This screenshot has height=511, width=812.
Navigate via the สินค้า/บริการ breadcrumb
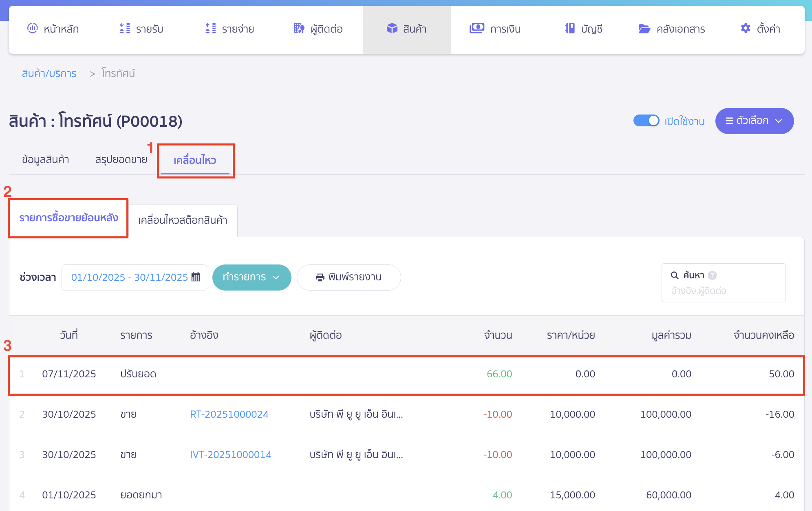pyautogui.click(x=49, y=73)
